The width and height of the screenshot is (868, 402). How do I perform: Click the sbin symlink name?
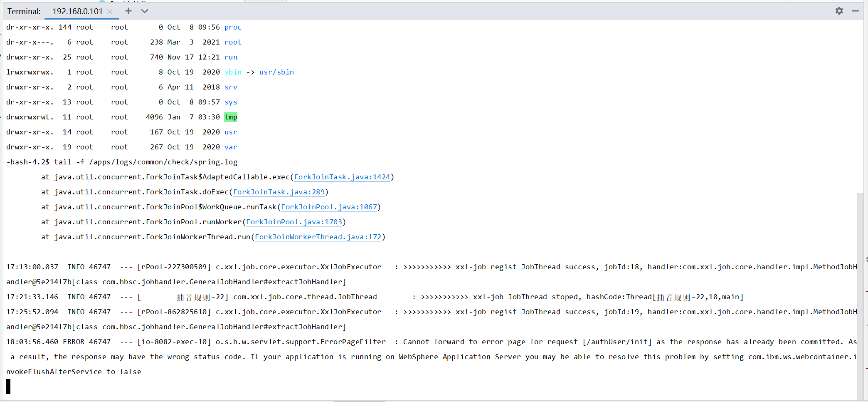tap(233, 72)
